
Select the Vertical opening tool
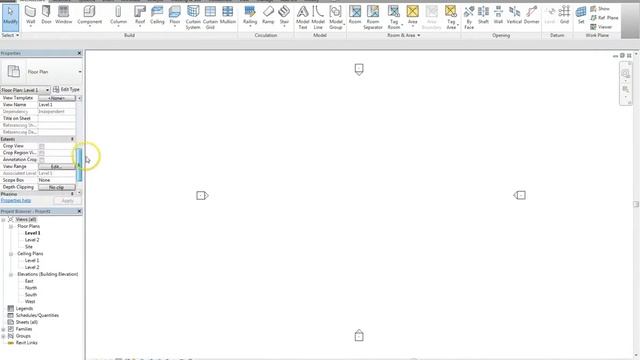pyautogui.click(x=514, y=16)
